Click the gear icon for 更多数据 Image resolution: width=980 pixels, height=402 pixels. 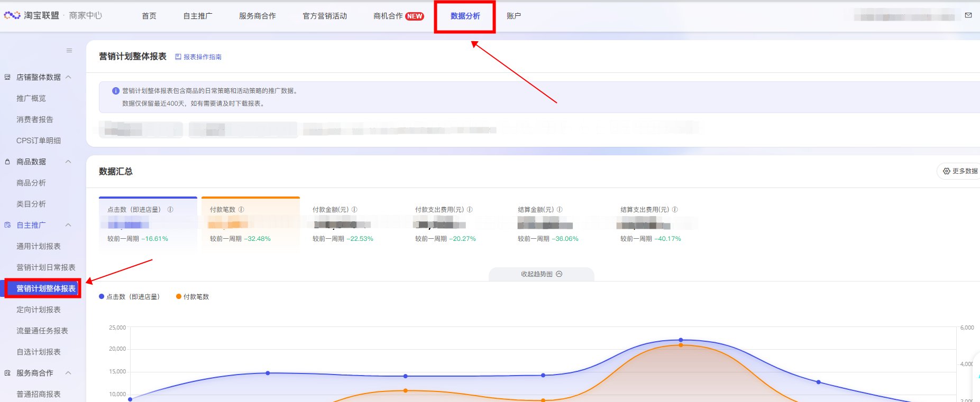pos(947,171)
